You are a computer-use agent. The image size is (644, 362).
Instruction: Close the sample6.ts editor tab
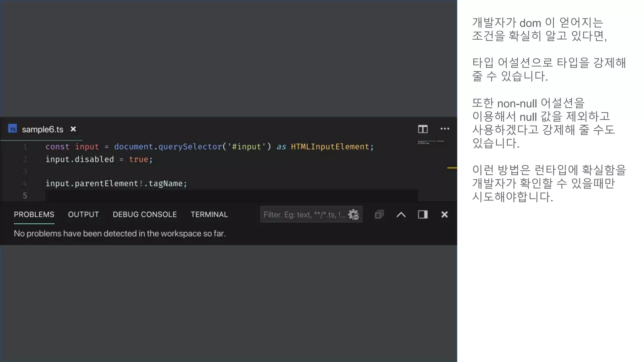73,129
